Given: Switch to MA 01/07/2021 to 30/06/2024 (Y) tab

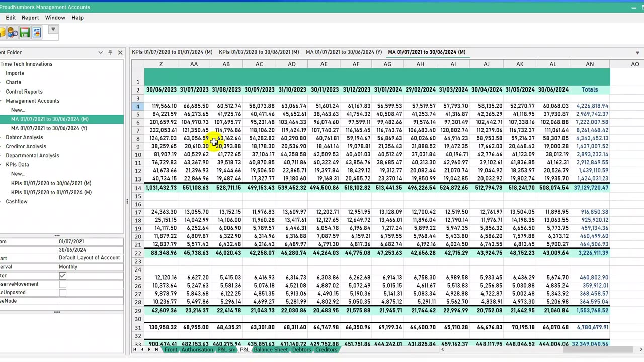Looking at the screenshot, I should 344,52.
